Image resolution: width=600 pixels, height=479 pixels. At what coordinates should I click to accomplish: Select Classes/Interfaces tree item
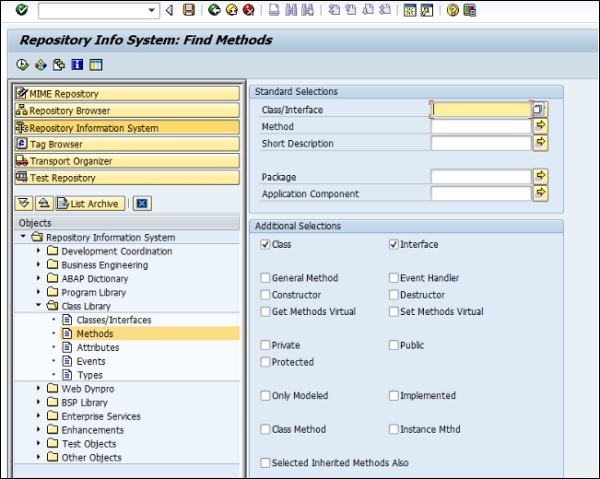[x=114, y=320]
